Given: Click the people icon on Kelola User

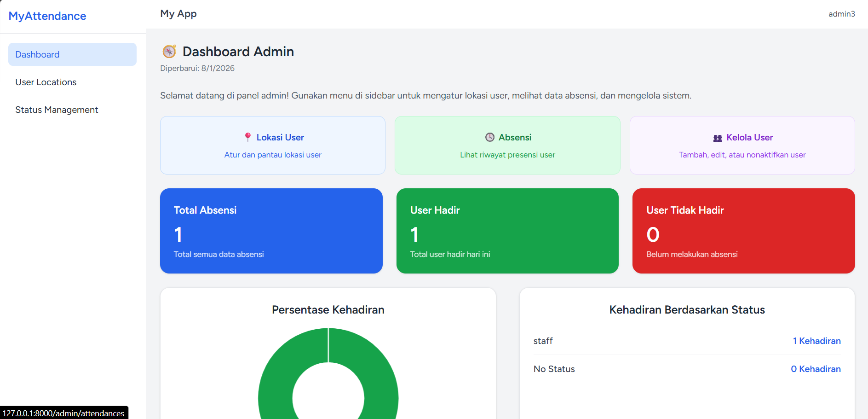Looking at the screenshot, I should click(718, 138).
